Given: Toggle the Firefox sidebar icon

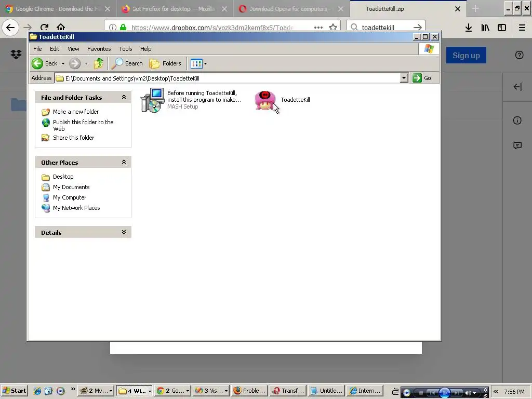Looking at the screenshot, I should coord(502,28).
